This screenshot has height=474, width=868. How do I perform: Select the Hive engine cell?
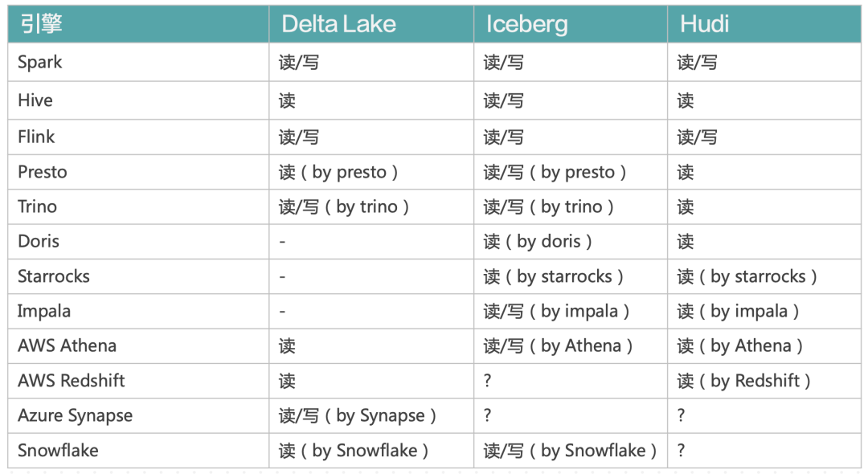coord(35,100)
